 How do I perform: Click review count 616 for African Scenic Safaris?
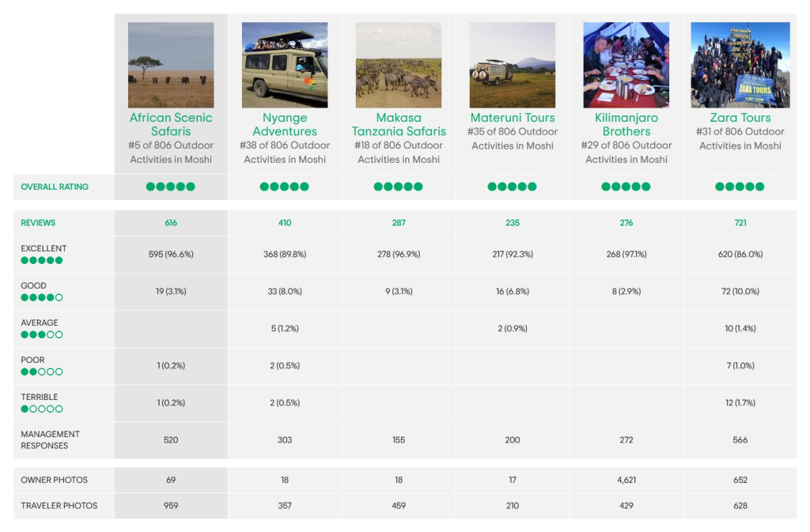pyautogui.click(x=171, y=223)
